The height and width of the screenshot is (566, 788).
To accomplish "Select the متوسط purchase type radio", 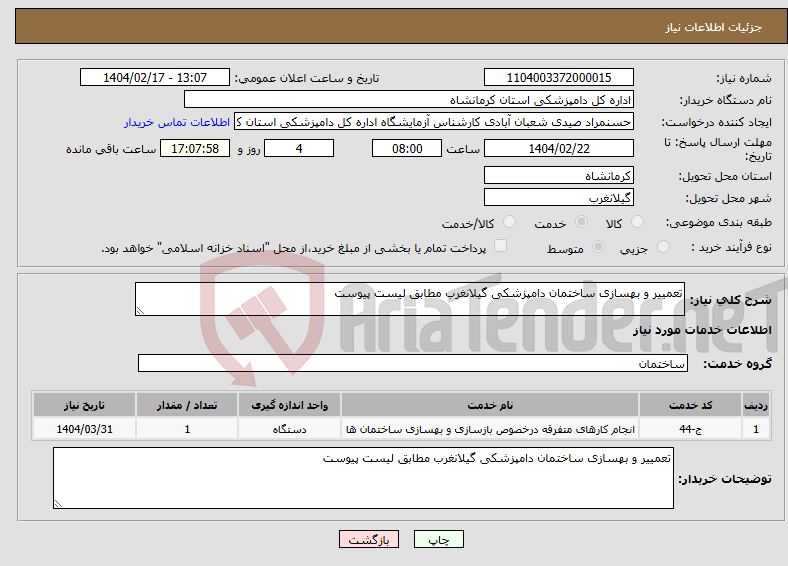I will [598, 246].
